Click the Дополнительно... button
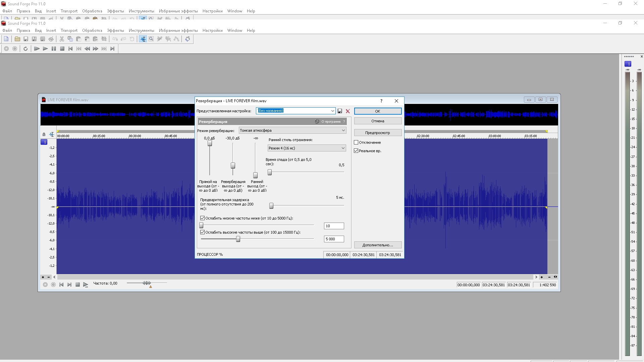 point(378,245)
